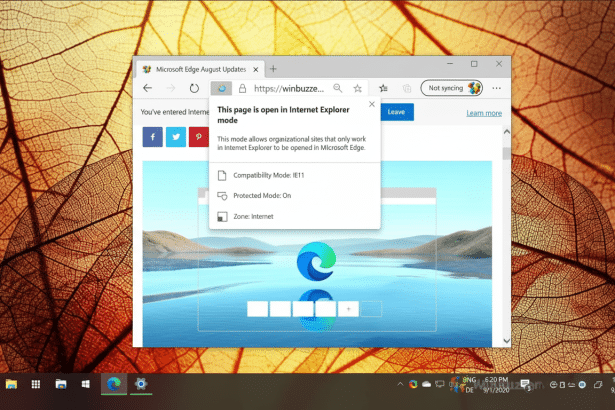Click the Zone: Internet entry
Screen dimensions: 615x410
(253, 217)
